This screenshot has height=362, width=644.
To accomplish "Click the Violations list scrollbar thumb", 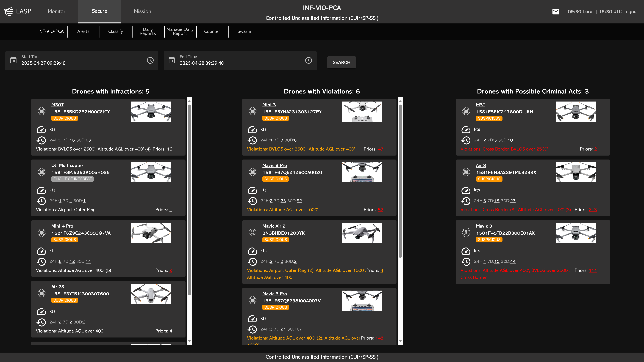I will click(x=400, y=181).
